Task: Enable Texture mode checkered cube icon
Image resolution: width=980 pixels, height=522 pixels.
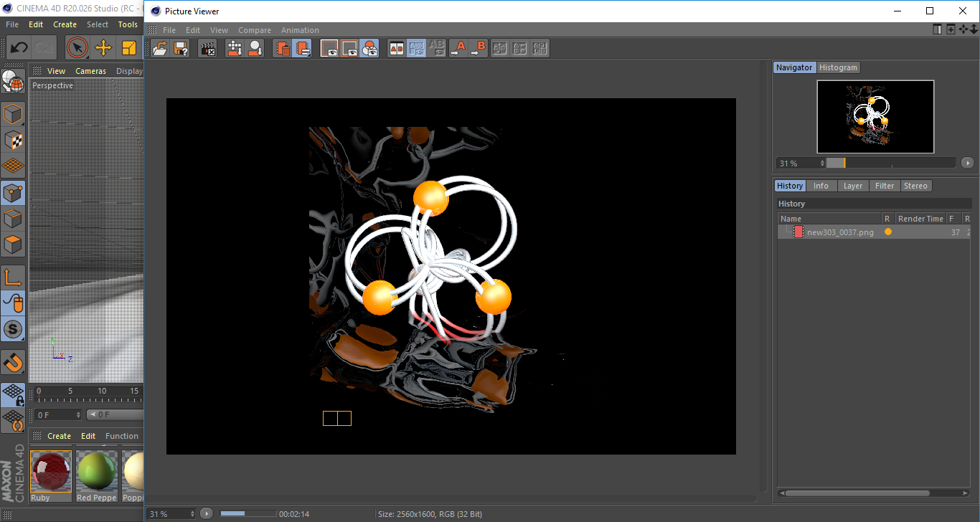Action: click(13, 140)
